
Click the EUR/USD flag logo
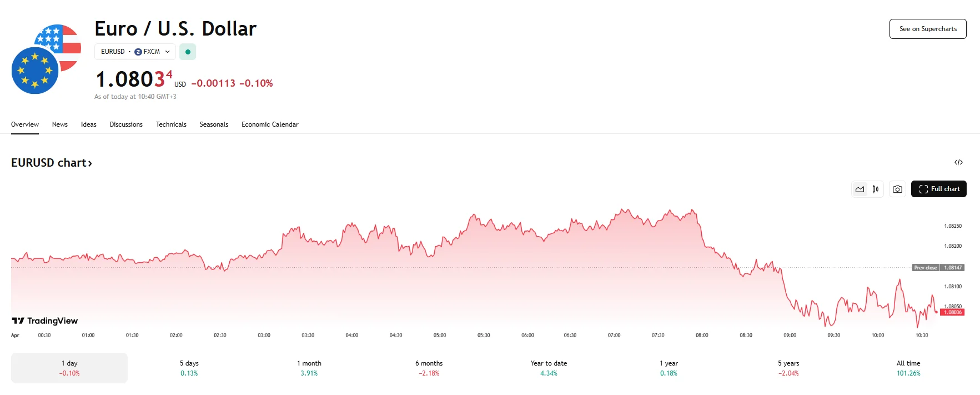[x=46, y=59]
